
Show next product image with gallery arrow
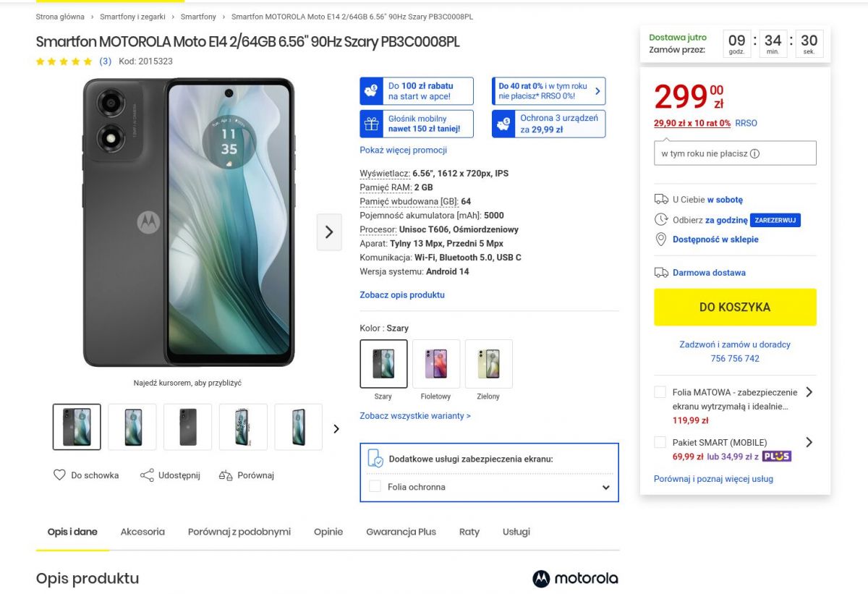point(329,232)
